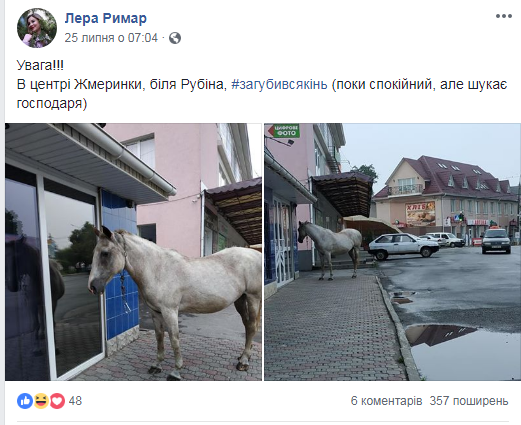Show who reacted via the 48 count

pos(75,401)
